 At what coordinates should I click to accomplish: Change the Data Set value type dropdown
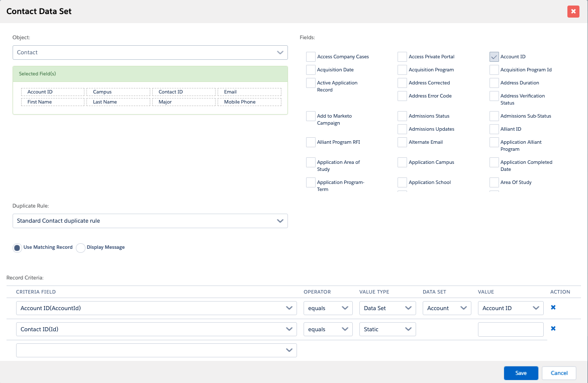coord(387,308)
